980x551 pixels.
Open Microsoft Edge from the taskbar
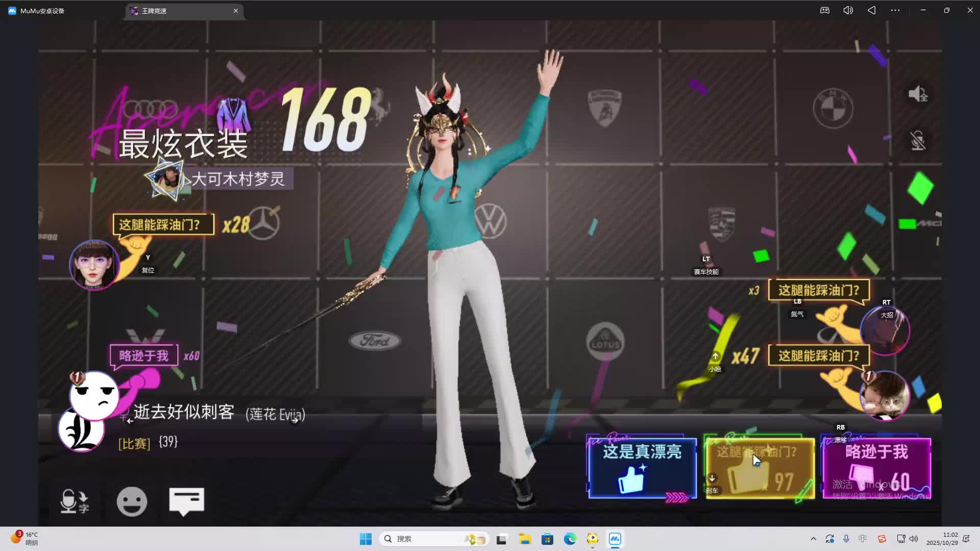570,539
